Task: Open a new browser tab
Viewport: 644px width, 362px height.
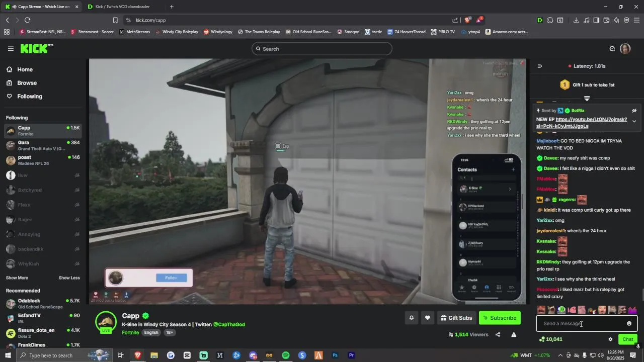Action: (x=172, y=7)
